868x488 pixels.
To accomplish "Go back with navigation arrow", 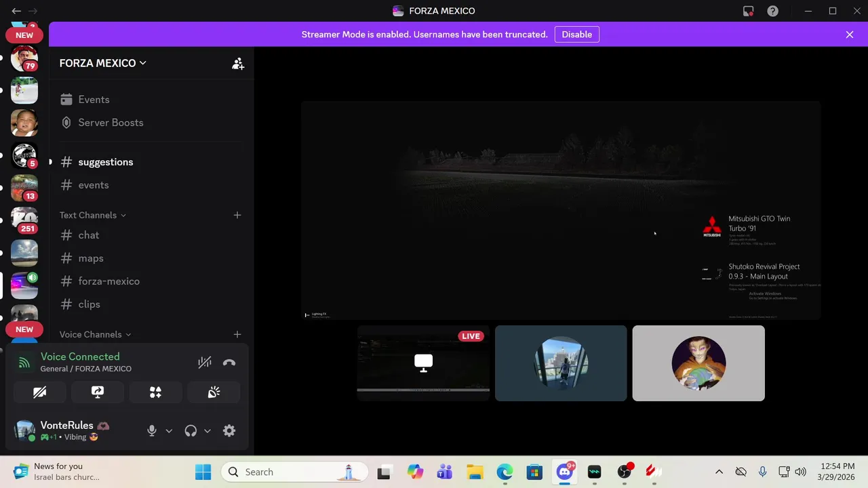I will click(x=16, y=11).
